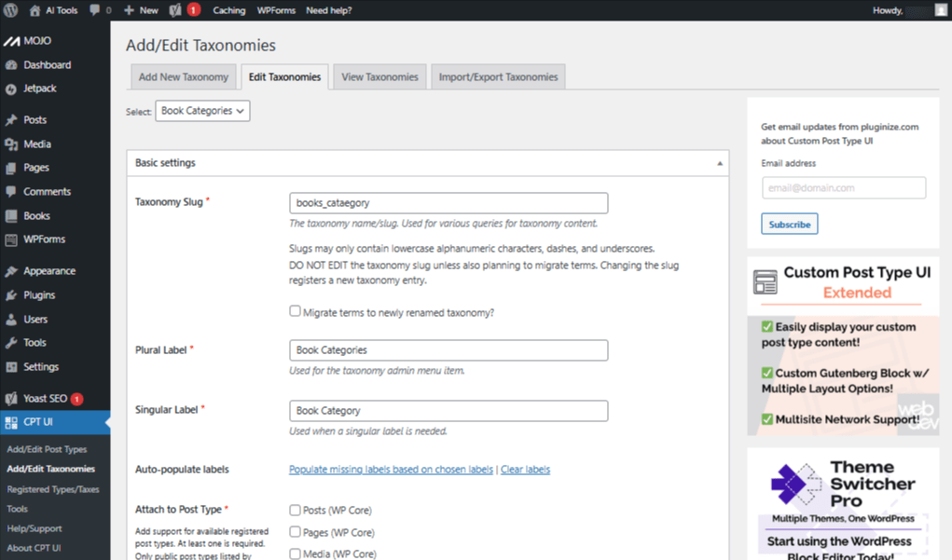Open the Book Categories select dropdown
This screenshot has width=952, height=560.
(x=202, y=111)
